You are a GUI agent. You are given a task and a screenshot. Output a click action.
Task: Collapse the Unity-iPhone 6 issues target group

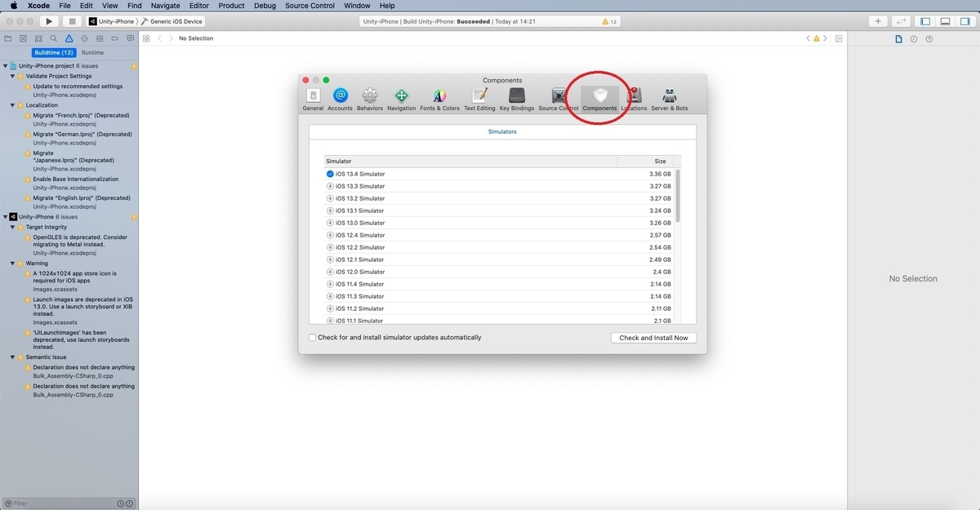[x=5, y=217]
